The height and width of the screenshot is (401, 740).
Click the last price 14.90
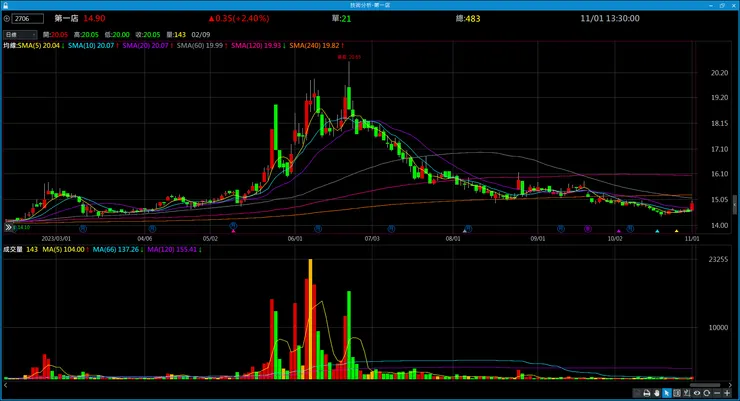pyautogui.click(x=94, y=18)
